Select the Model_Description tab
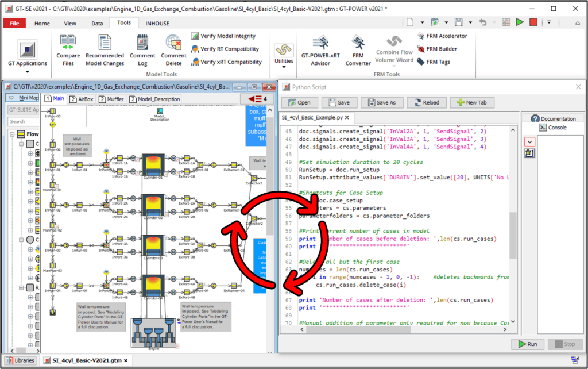Image resolution: width=588 pixels, height=369 pixels. tap(154, 99)
